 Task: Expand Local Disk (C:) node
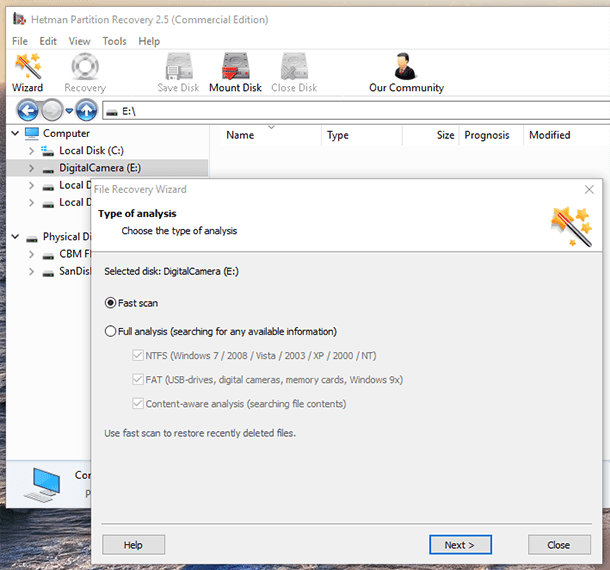(x=32, y=151)
